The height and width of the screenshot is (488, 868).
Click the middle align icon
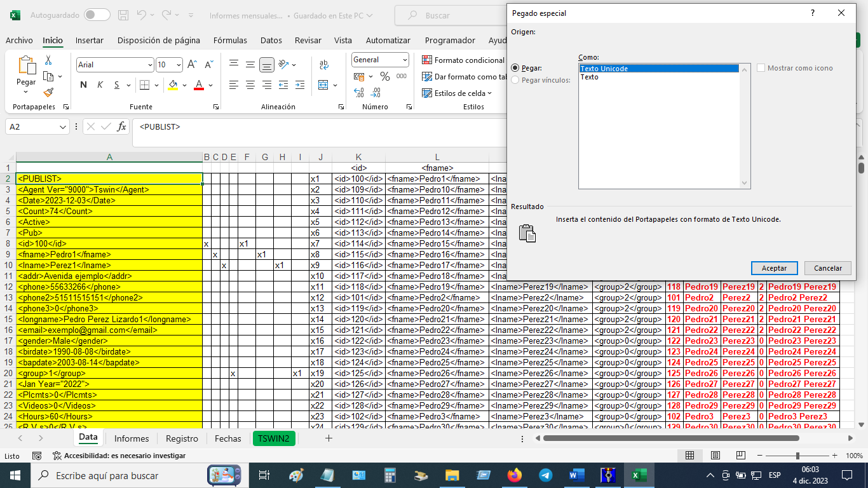pos(250,64)
